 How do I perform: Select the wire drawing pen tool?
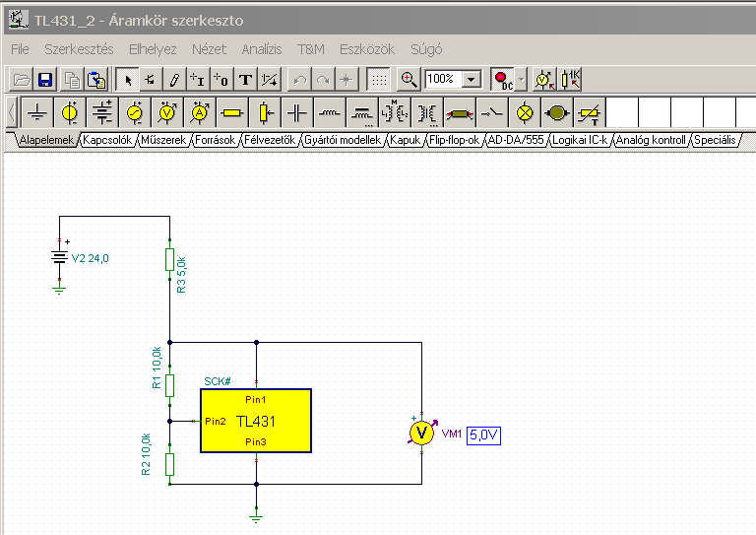pyautogui.click(x=174, y=80)
